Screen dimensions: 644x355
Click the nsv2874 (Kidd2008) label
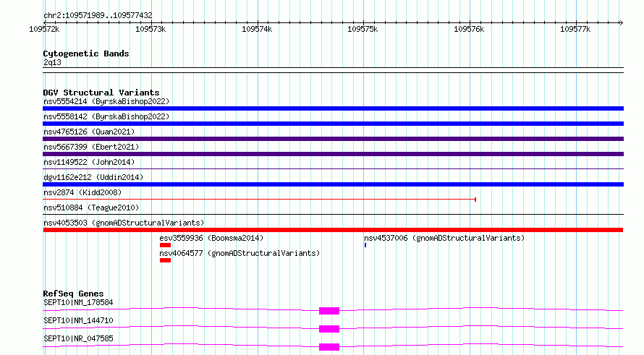(82, 192)
